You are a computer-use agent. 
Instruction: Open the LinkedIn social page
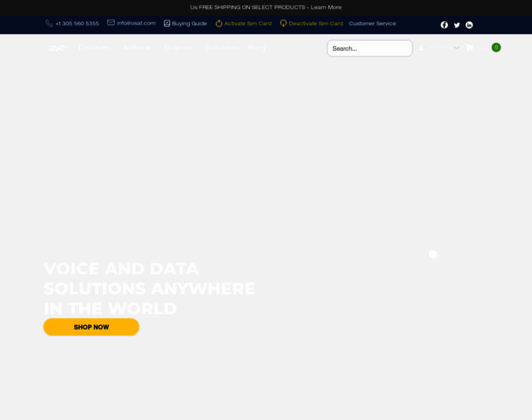[x=469, y=24]
